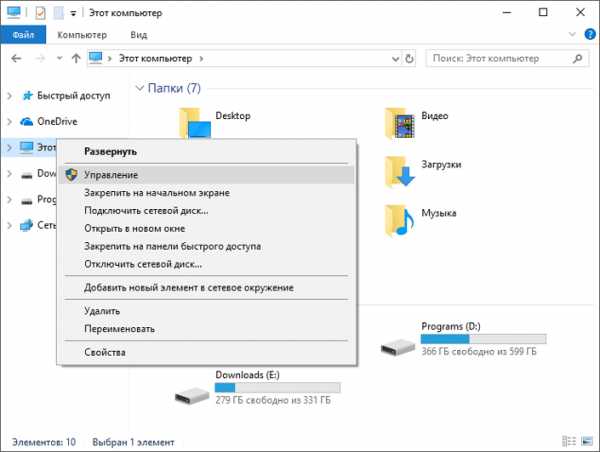
Task: Click the Programs (D:) usage bar
Action: pos(483,339)
